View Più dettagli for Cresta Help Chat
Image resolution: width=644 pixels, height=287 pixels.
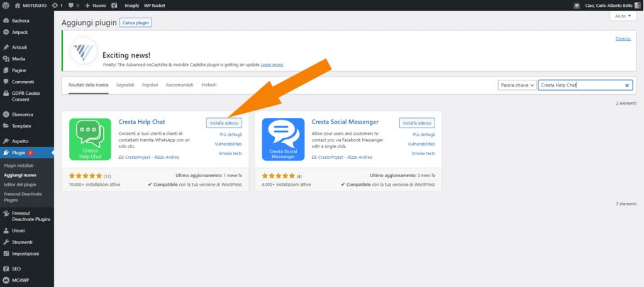pos(231,134)
